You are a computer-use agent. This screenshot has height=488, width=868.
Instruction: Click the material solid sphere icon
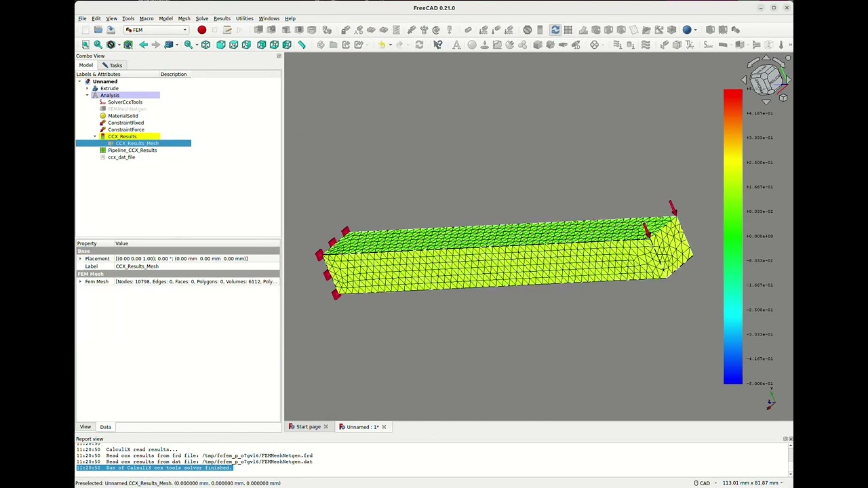472,45
